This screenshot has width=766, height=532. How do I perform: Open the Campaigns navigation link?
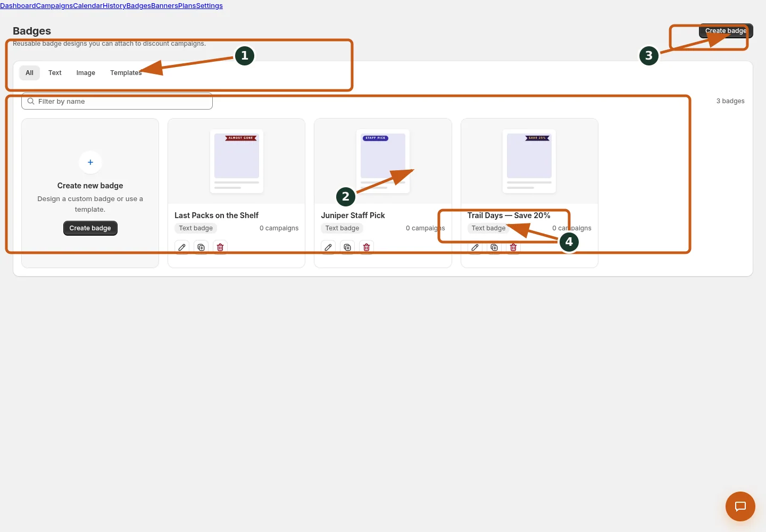[54, 6]
